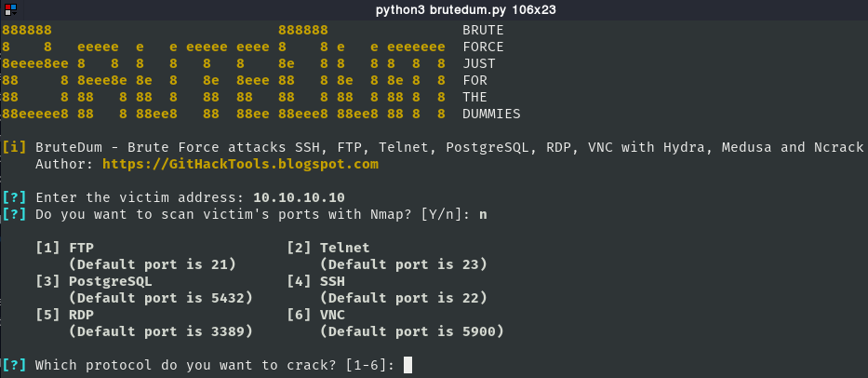Select the [2] Telnet protocol option
The height and width of the screenshot is (378, 868).
[328, 248]
